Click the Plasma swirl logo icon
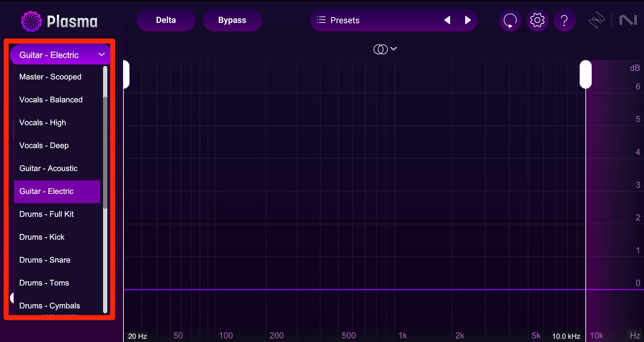 click(x=31, y=21)
